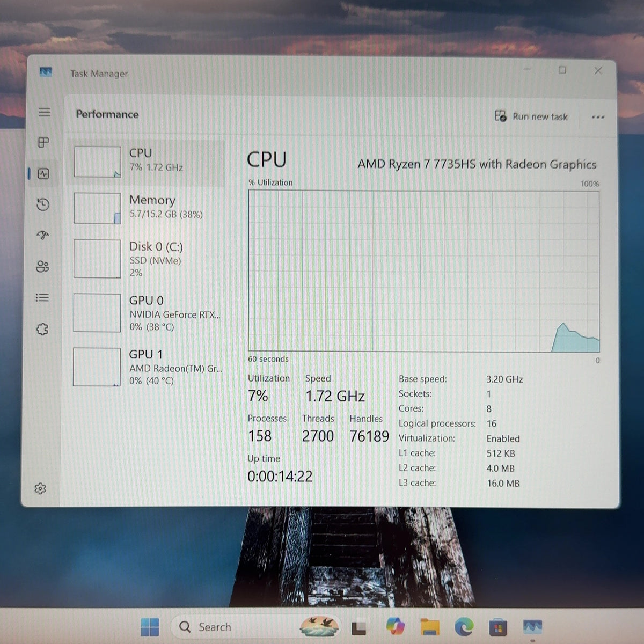Click the Memory mini graph thumbnail
This screenshot has width=644, height=644.
click(97, 208)
